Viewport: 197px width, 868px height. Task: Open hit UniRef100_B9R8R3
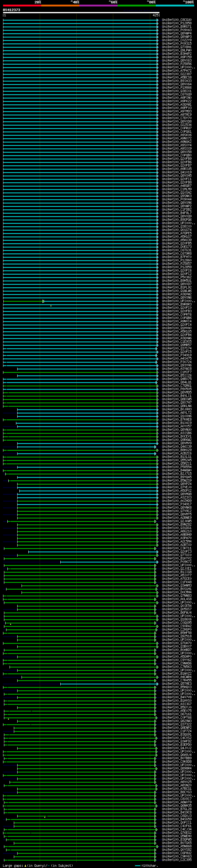tap(176, 304)
